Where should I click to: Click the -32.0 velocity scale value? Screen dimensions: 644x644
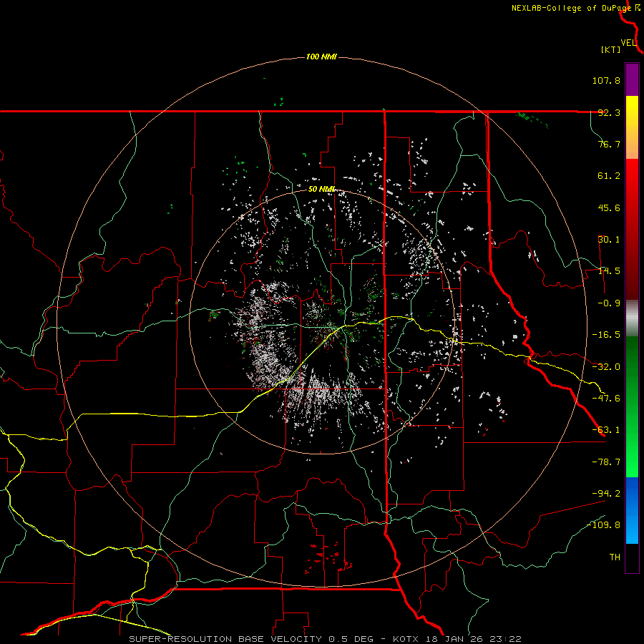click(x=606, y=367)
